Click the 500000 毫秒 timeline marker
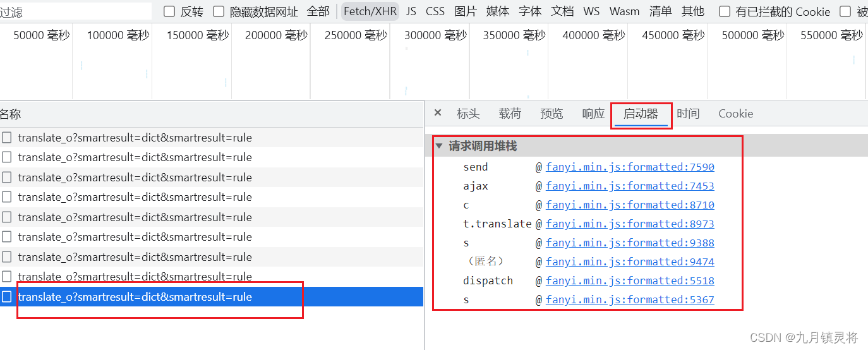 (753, 35)
